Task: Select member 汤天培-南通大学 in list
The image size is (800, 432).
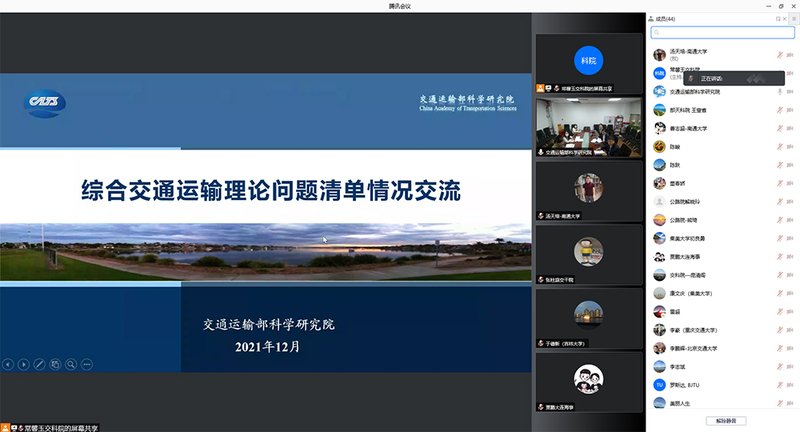Action: tap(722, 55)
